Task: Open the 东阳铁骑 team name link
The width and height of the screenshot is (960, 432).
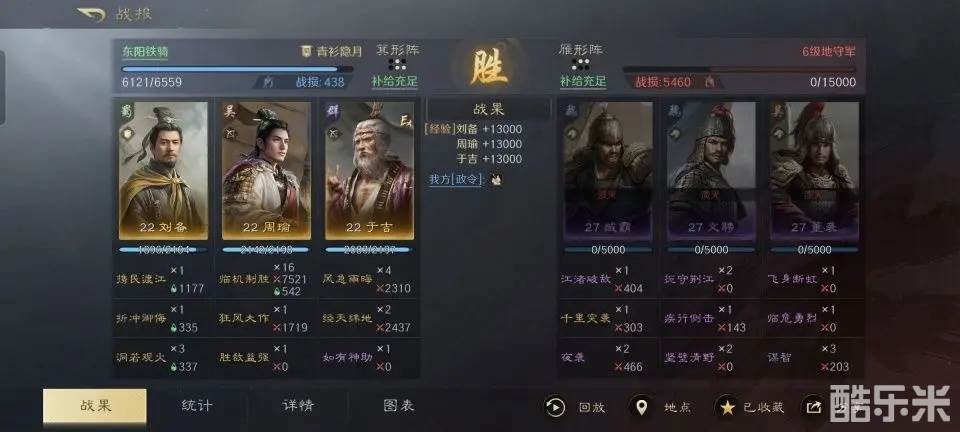Action: coord(145,52)
